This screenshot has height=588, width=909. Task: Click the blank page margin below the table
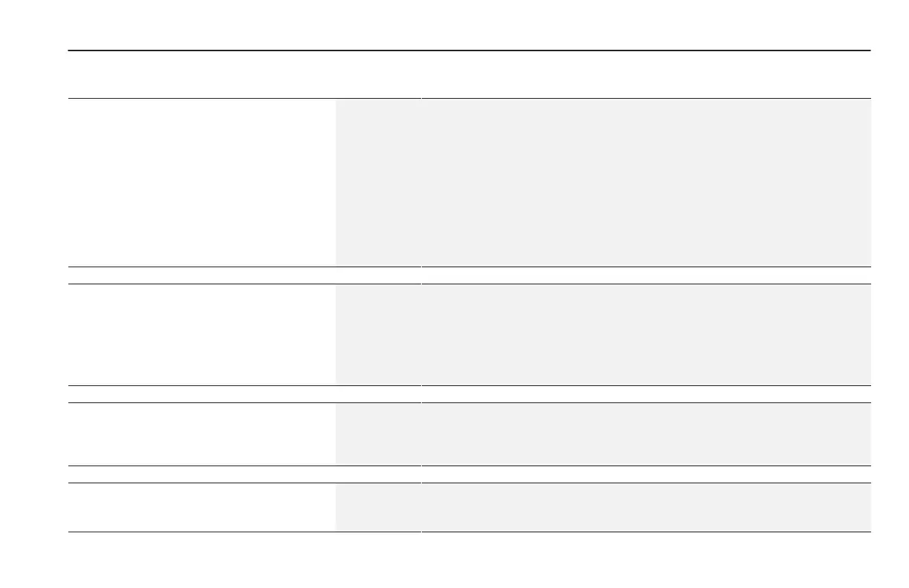coord(454,561)
